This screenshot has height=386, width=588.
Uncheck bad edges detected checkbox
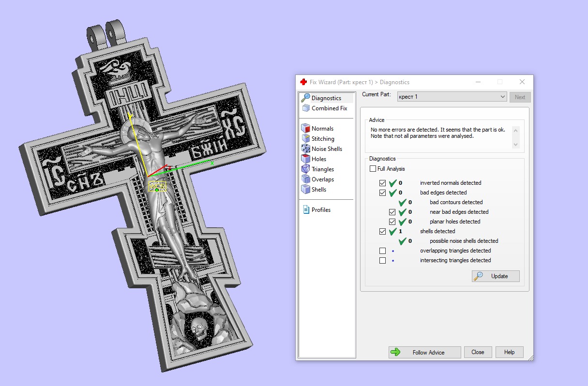383,193
